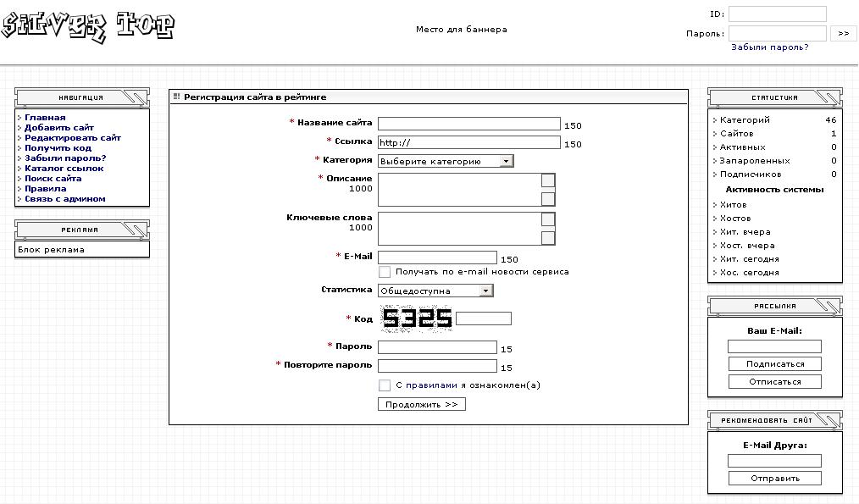Open Правила in navigation menu
Viewport: 859px width, 504px height.
[46, 188]
